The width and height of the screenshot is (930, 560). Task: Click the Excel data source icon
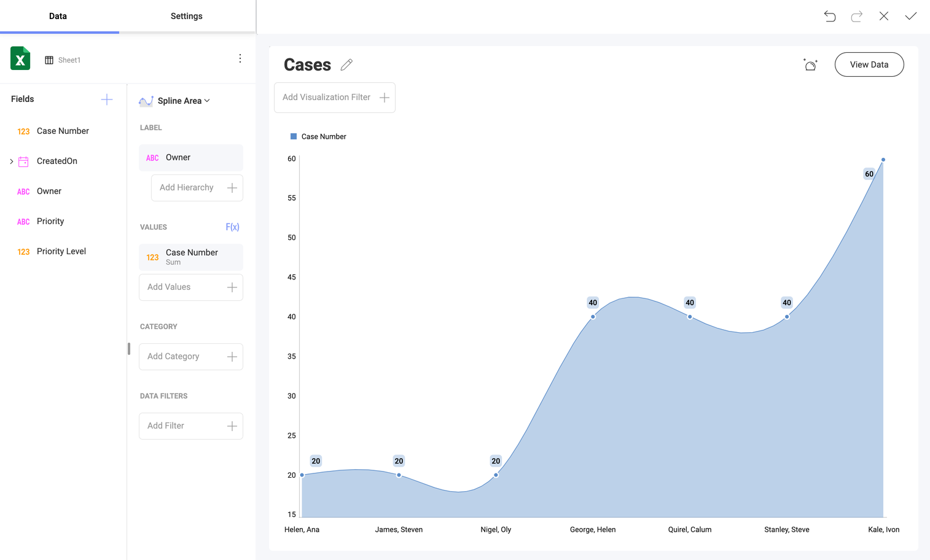click(20, 59)
